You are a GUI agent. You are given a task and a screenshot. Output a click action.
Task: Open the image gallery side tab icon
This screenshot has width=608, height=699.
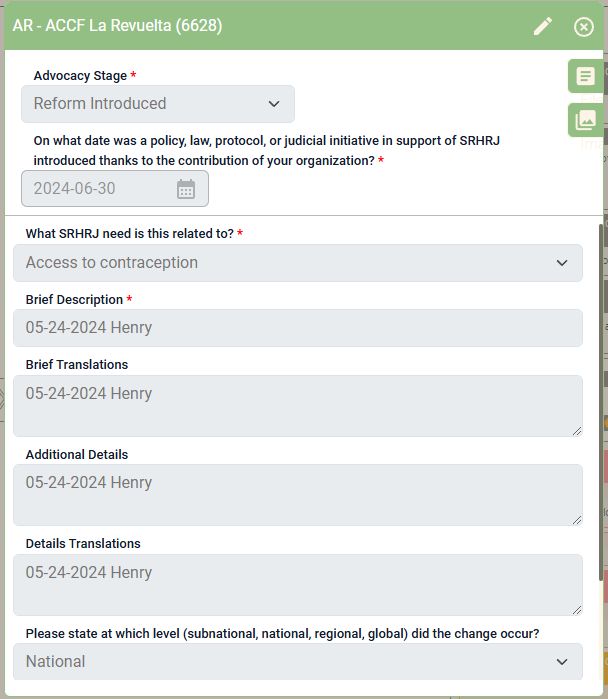coord(585,120)
